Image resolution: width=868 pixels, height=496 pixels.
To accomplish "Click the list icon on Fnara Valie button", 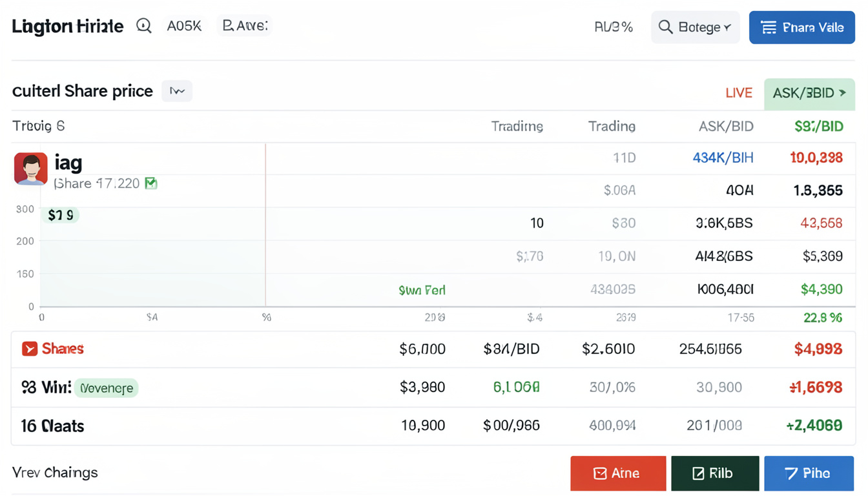I will (x=769, y=27).
